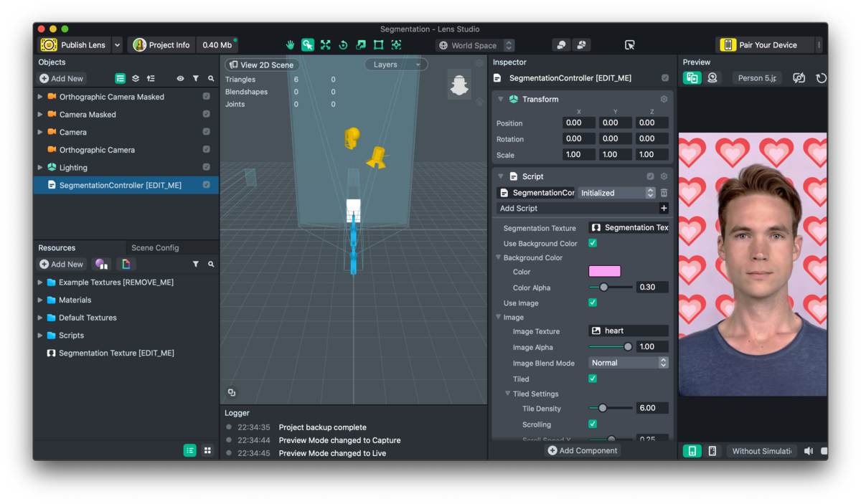Expand Orthographic Camera Masked tree item

click(x=40, y=97)
